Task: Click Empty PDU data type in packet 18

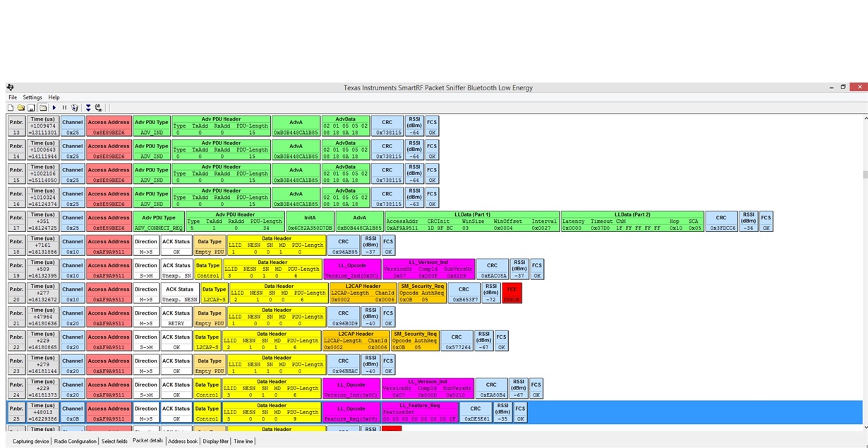Action: pos(210,246)
